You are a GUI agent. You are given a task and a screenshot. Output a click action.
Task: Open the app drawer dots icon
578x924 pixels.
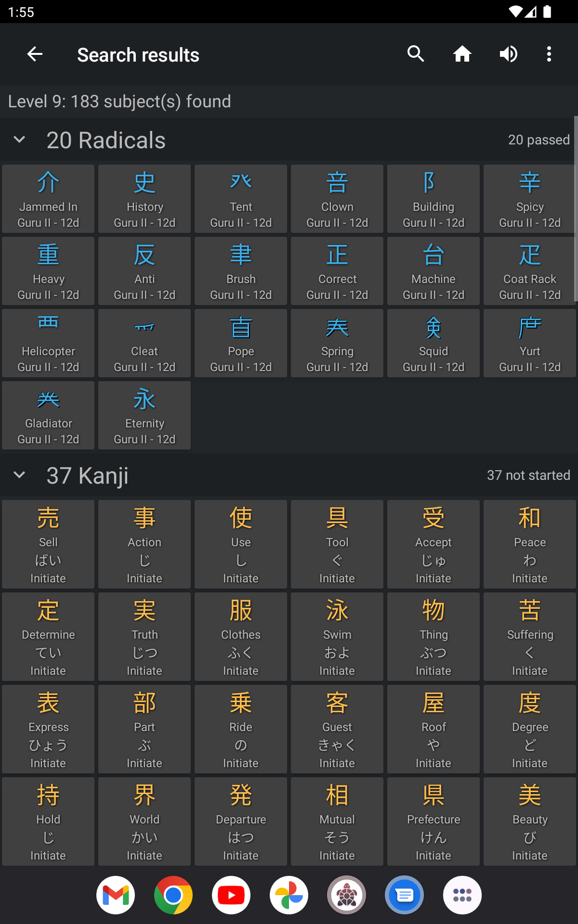click(462, 895)
